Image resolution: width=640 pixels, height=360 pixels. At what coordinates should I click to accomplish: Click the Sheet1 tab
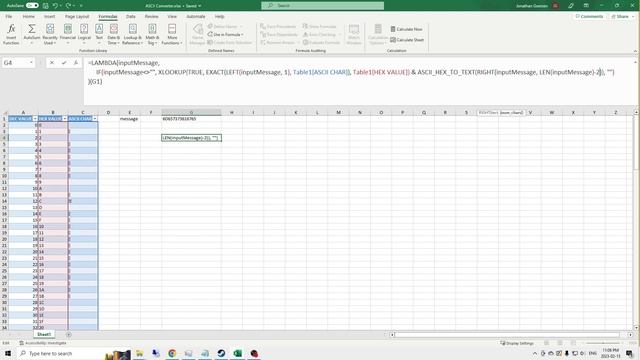pyautogui.click(x=44, y=334)
